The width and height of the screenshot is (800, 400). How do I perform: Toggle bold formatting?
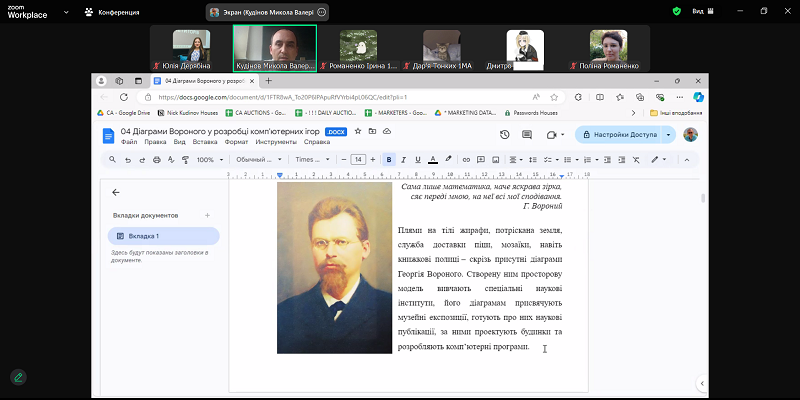tap(389, 160)
